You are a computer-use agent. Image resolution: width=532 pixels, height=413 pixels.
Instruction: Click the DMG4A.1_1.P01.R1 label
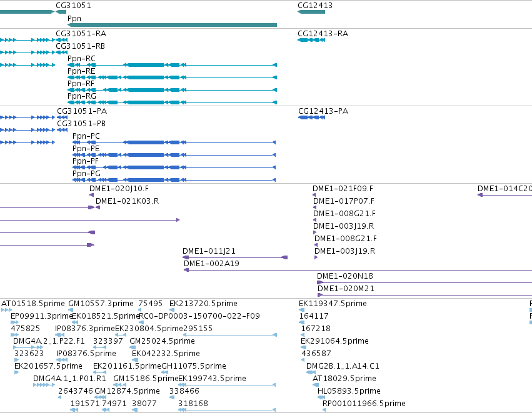69,379
